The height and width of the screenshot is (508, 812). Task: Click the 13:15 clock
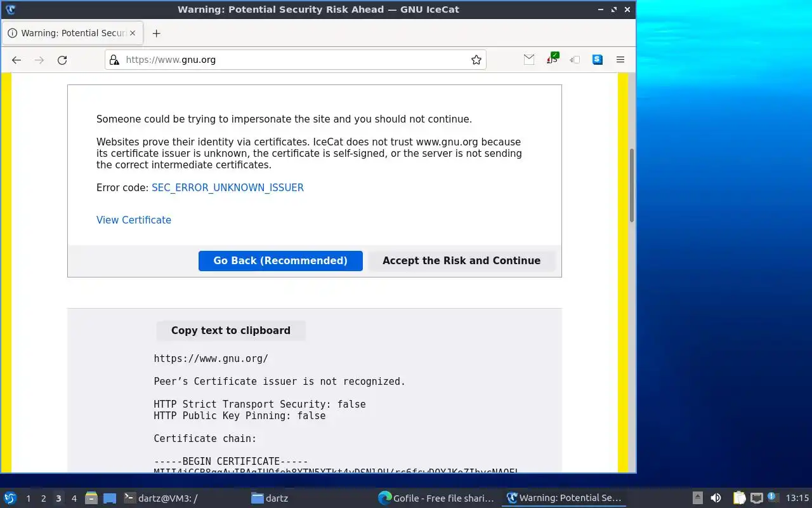[x=797, y=498]
